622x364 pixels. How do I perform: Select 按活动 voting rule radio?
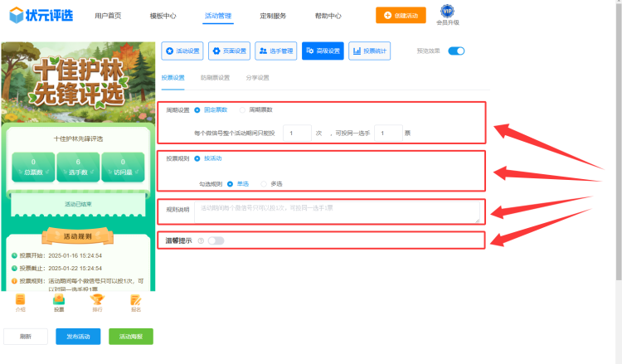(x=208, y=158)
